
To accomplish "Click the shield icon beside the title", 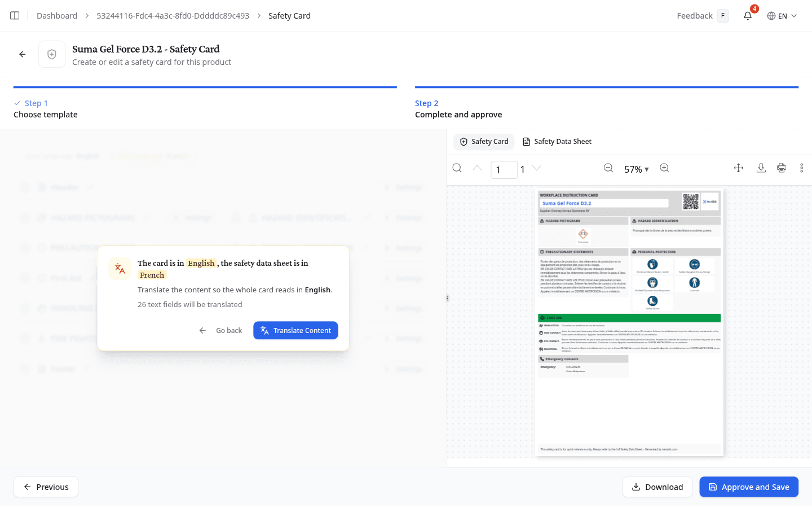I will click(52, 54).
